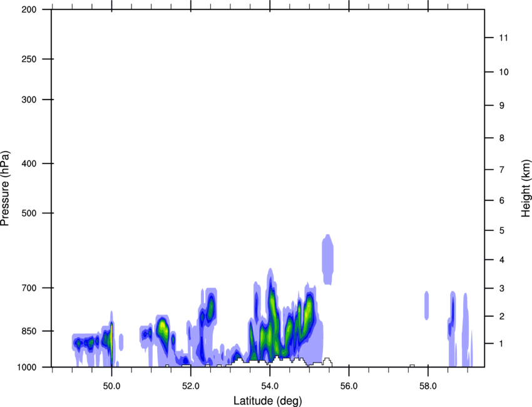Viewport: 532px width, 407px height.
Task: Click the 300 pressure tick label
Action: coord(29,100)
